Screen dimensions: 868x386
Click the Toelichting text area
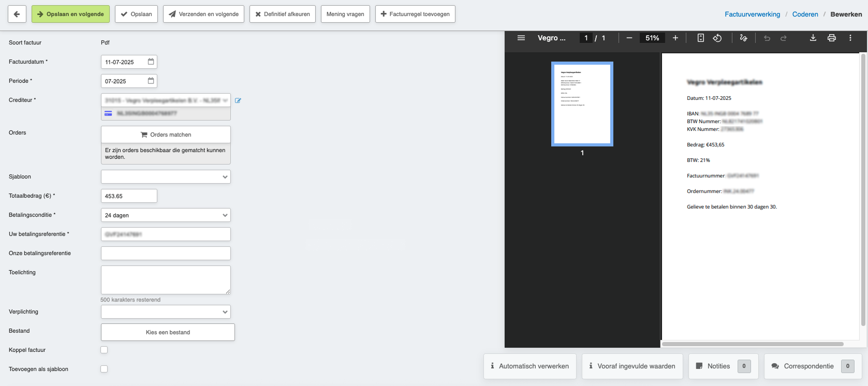166,280
